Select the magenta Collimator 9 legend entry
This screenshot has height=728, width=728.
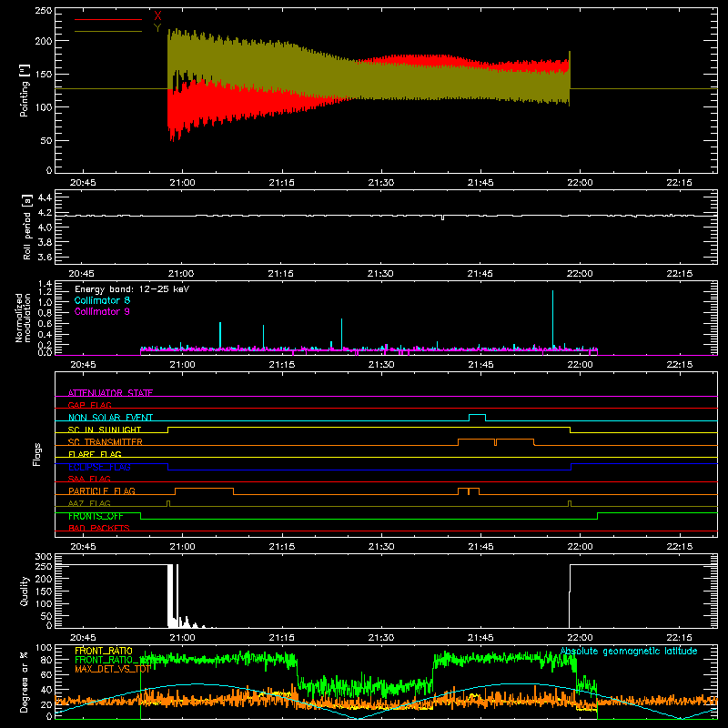pos(102,311)
